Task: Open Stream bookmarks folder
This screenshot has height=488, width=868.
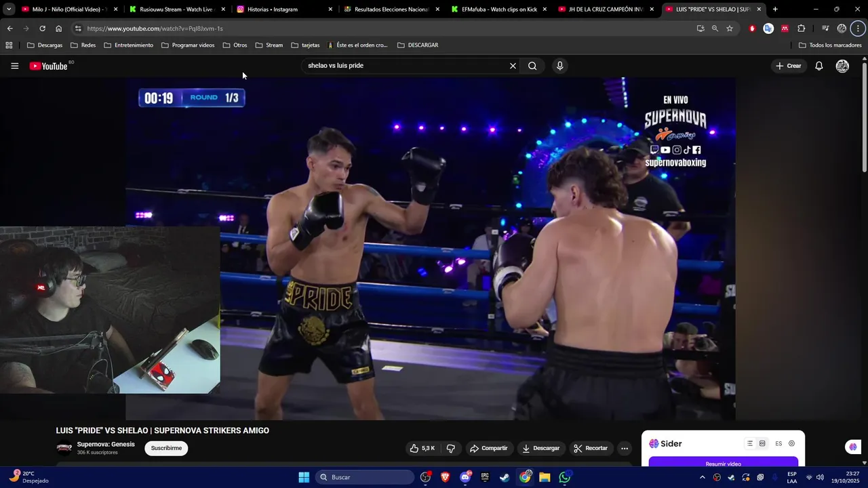Action: [x=269, y=45]
